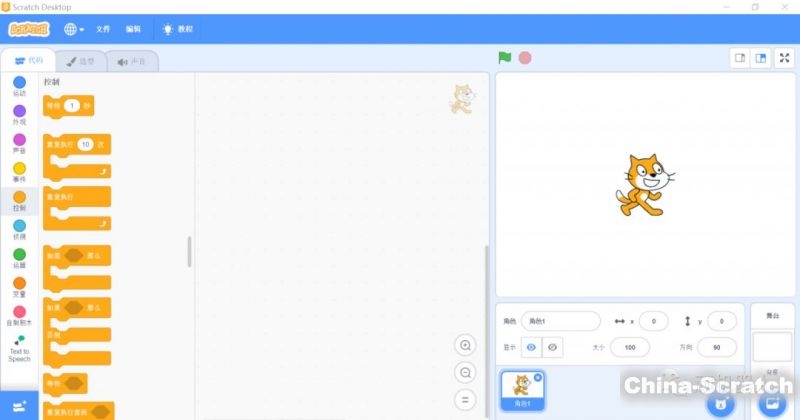The width and height of the screenshot is (800, 420).
Task: Open the language globe dropdown
Action: [74, 29]
